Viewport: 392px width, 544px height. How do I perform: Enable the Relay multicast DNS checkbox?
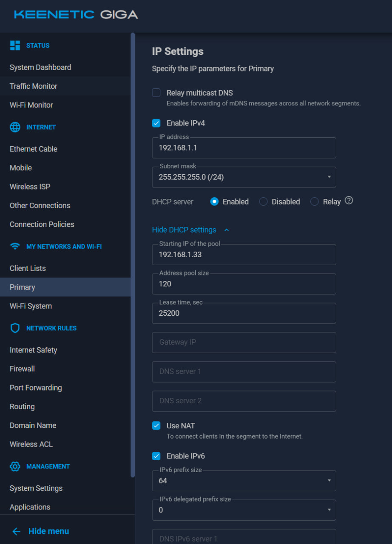(156, 93)
